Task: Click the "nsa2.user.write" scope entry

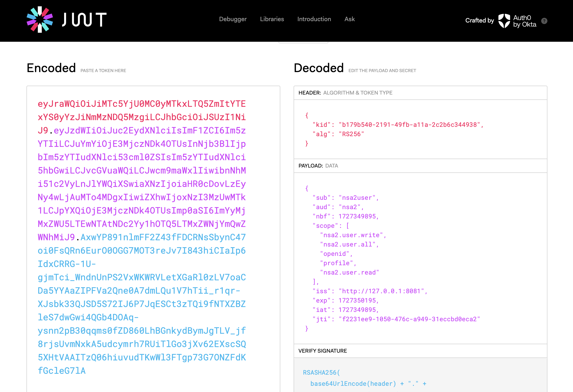Action: click(353, 235)
